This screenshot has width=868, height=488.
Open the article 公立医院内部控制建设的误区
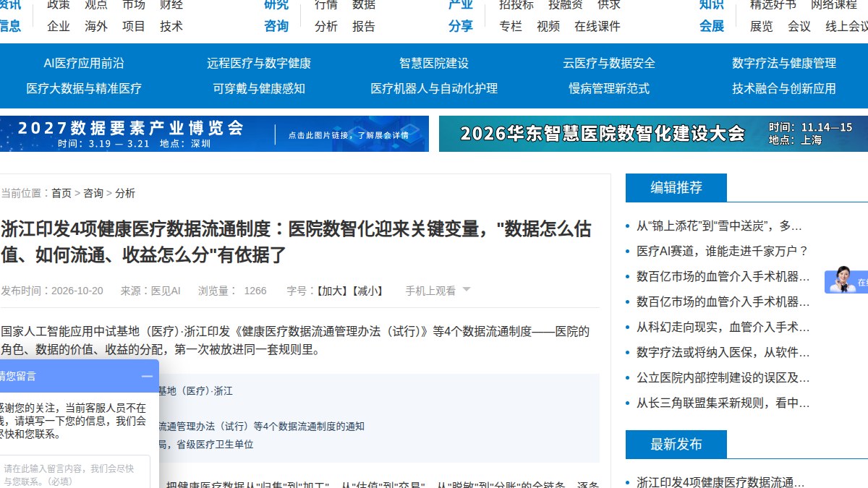click(723, 377)
